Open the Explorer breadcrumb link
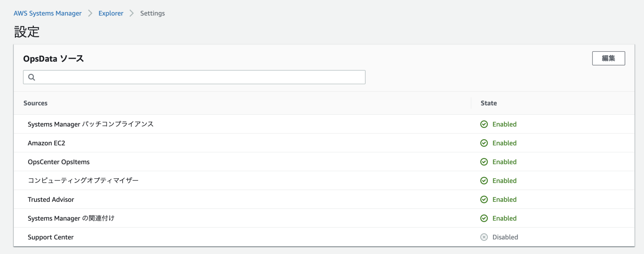 click(x=111, y=13)
